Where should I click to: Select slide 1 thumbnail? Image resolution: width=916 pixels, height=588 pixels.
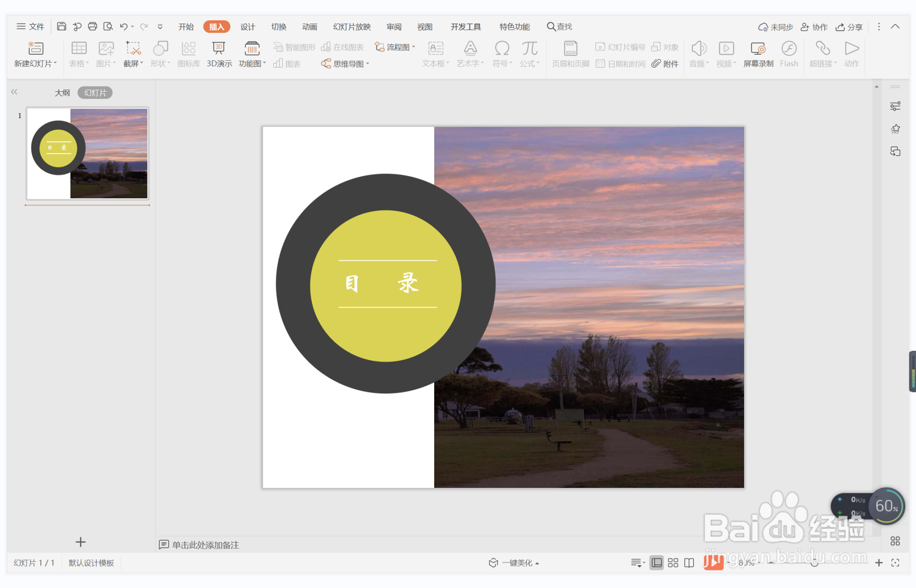(88, 153)
